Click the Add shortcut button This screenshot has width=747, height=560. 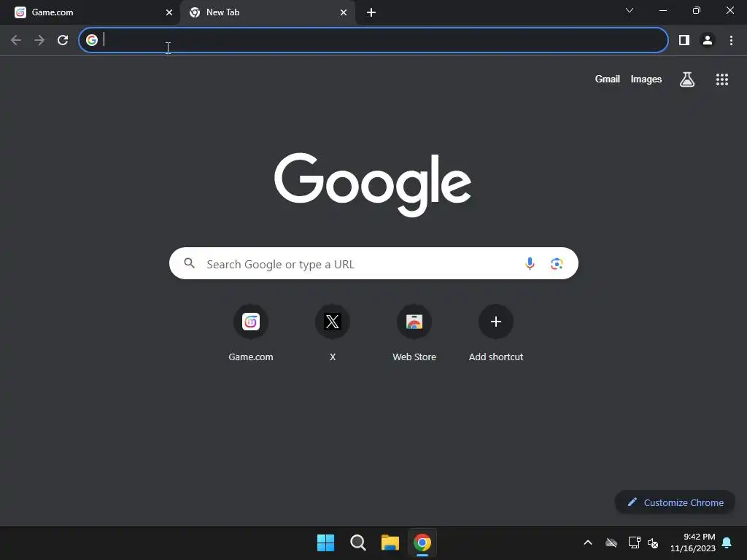(x=496, y=332)
